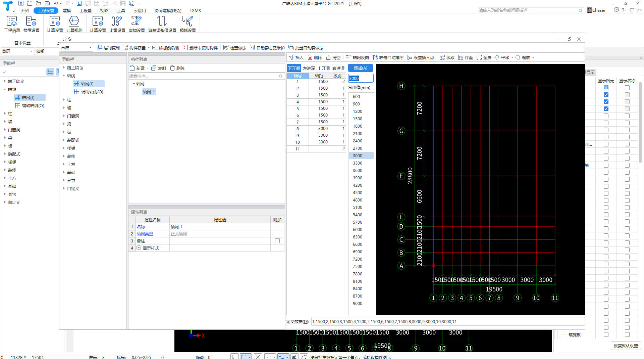644x359 pixels.
Task: Open 楼层设置 floor settings tool
Action: coord(31,24)
